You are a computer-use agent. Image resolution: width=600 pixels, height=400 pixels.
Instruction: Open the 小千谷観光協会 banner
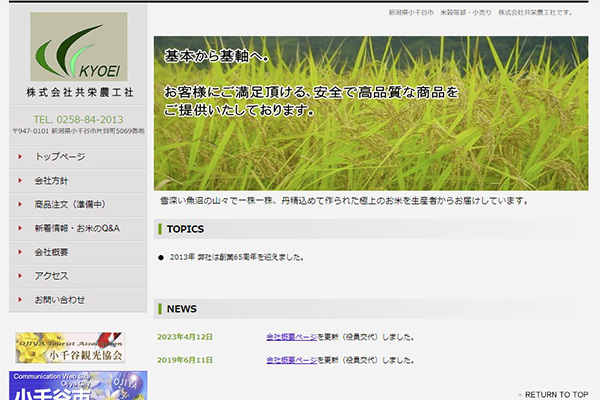click(70, 347)
